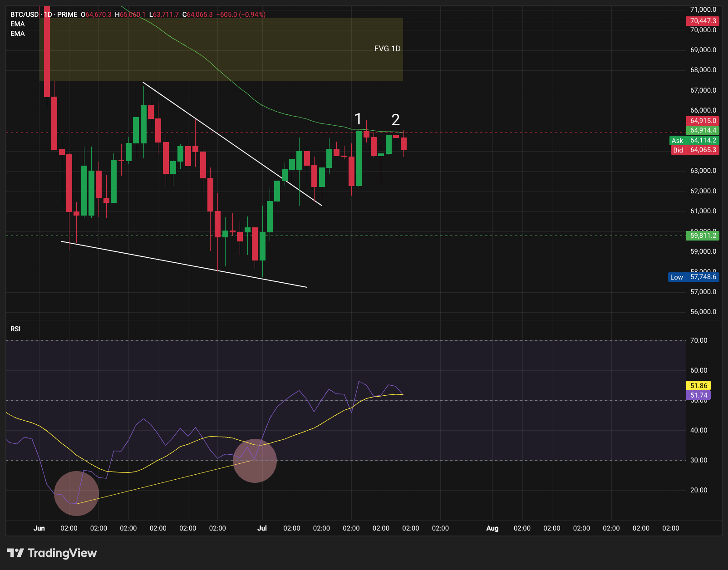This screenshot has width=728, height=570.
Task: Click the yellow RSI value tag 51.86
Action: [698, 386]
